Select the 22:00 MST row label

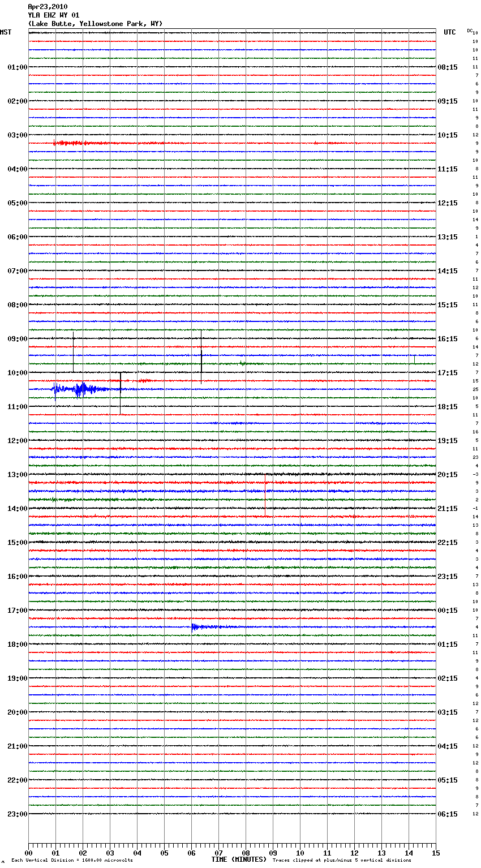(x=18, y=780)
